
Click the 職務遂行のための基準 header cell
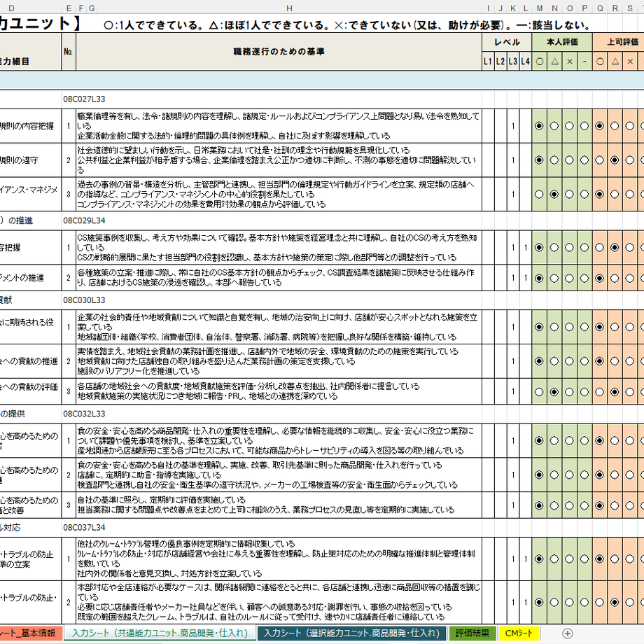click(279, 51)
